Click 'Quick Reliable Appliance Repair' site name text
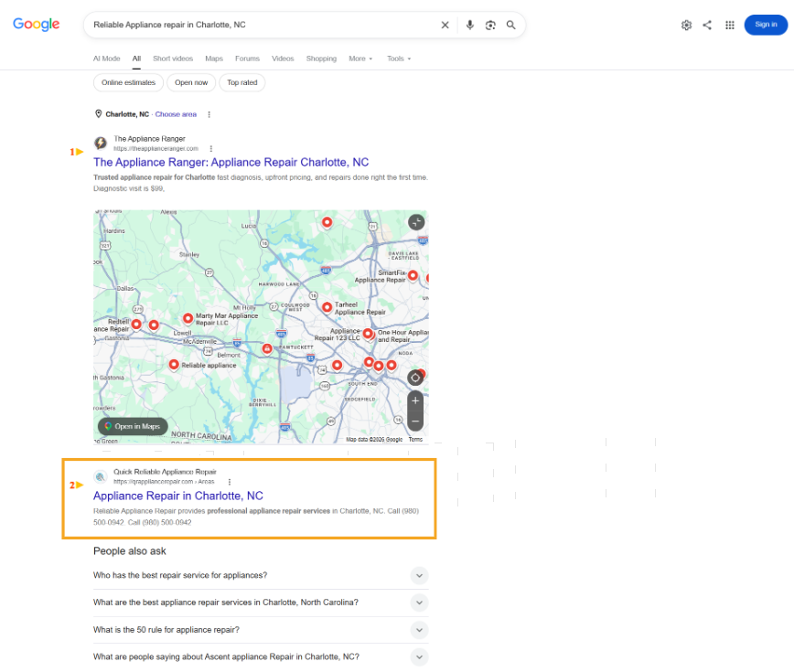This screenshot has height=672, width=794. (x=165, y=472)
